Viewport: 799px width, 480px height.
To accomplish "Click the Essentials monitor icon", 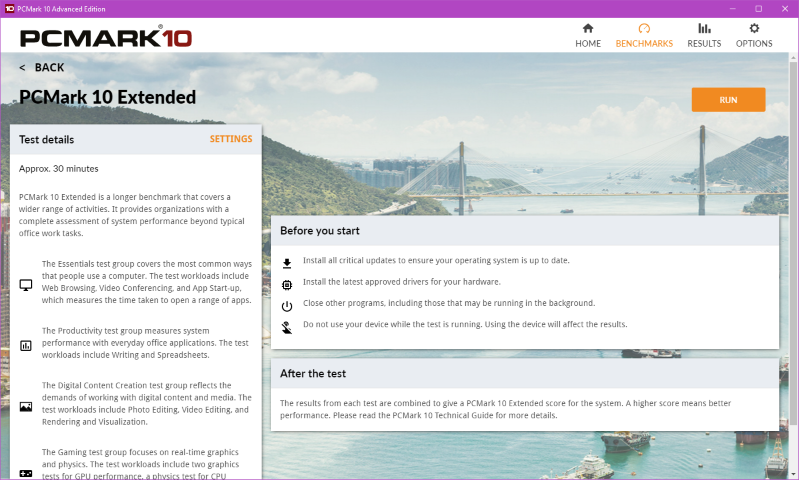I will [x=25, y=285].
